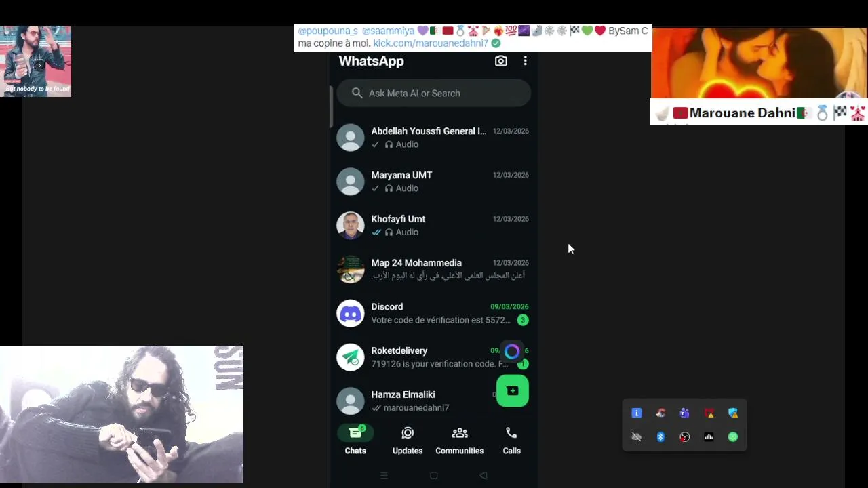Tap the Meta AI ring icon
This screenshot has width=868, height=488.
512,352
